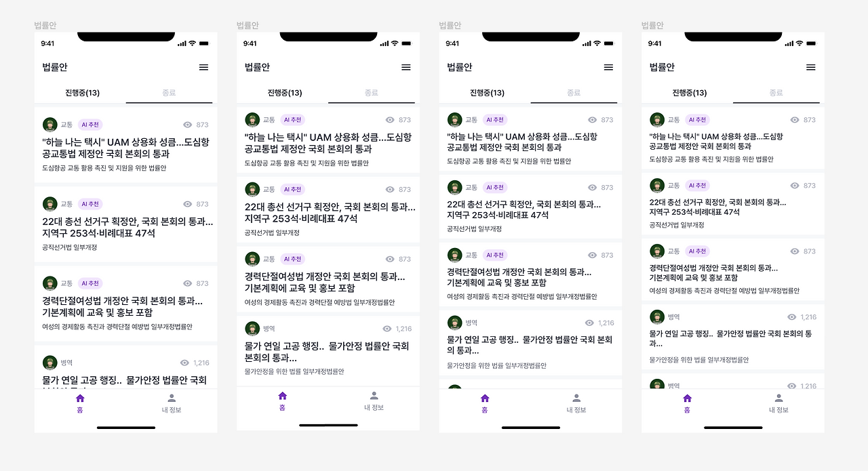Click the avatar on the 물가 article in the third frame
868x471 pixels.
coord(454,323)
